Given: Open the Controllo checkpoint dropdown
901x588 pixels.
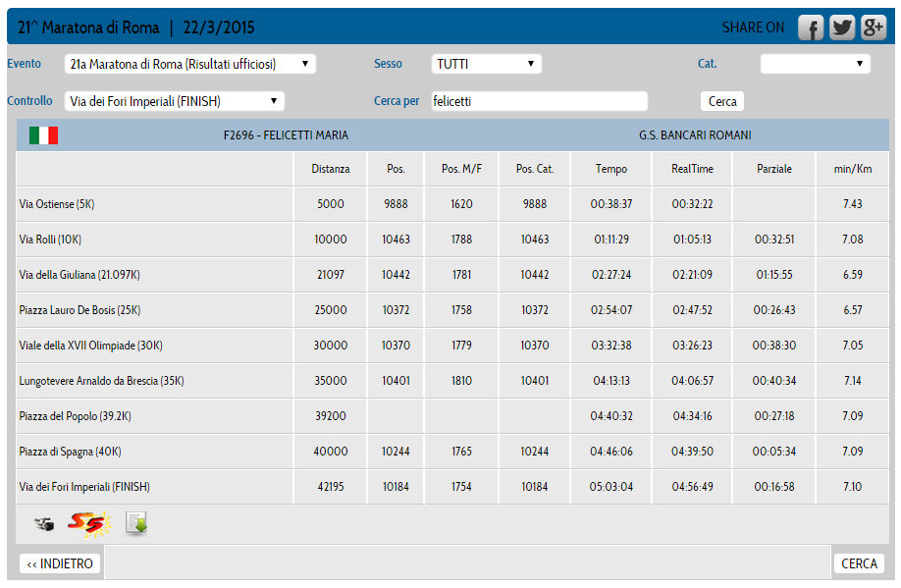Looking at the screenshot, I should 175,101.
